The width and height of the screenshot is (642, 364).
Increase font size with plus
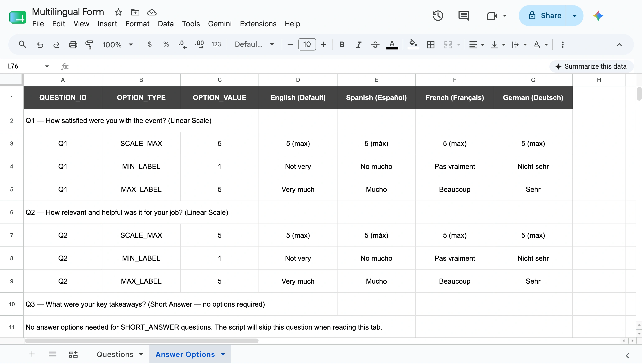(x=323, y=44)
